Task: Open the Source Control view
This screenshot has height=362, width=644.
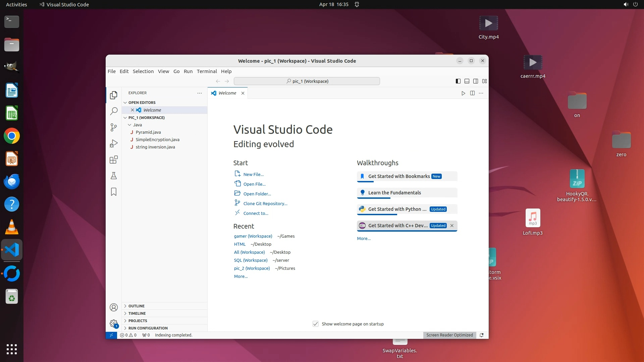Action: [114, 127]
